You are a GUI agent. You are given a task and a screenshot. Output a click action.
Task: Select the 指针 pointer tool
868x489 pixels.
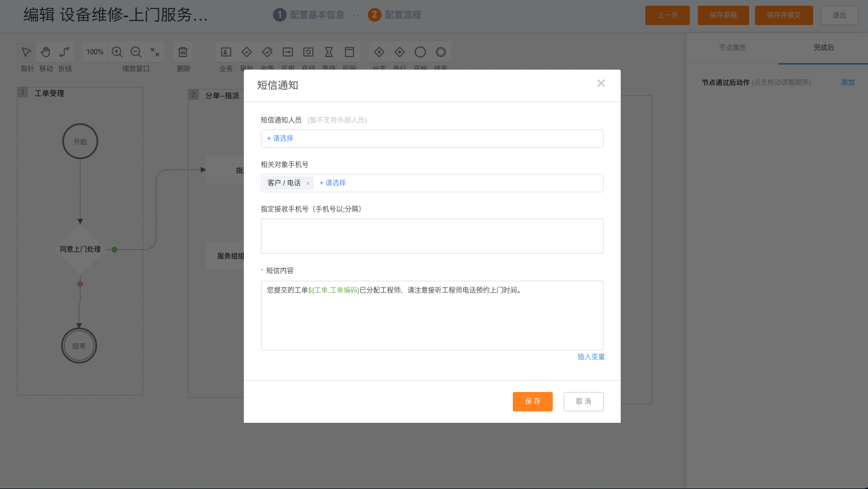click(x=26, y=52)
